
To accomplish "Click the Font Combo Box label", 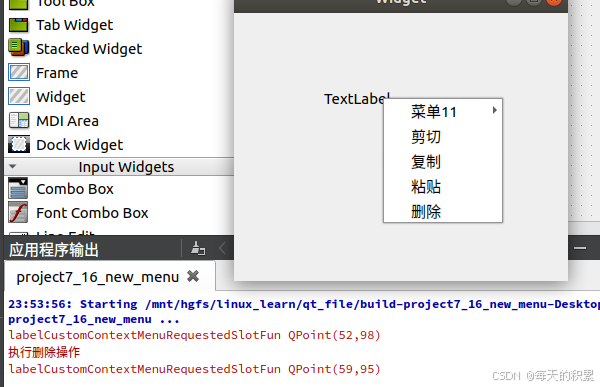I will (x=92, y=213).
